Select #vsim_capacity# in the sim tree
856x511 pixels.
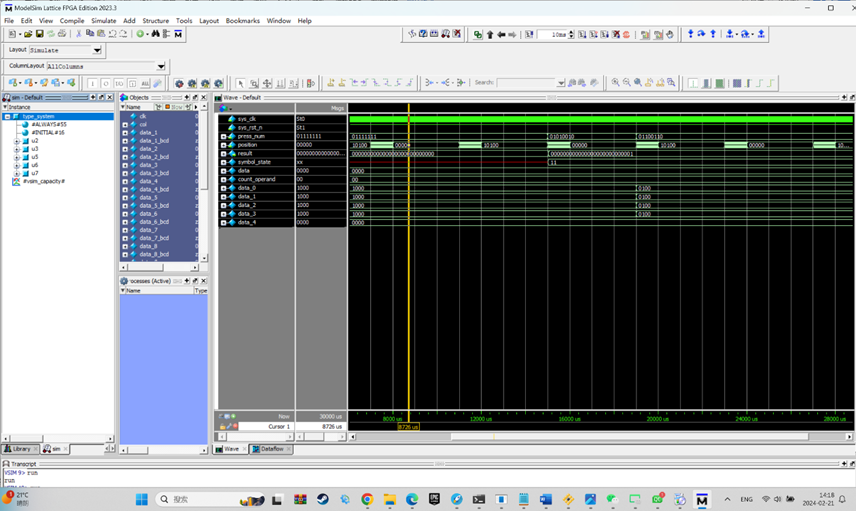(x=44, y=181)
